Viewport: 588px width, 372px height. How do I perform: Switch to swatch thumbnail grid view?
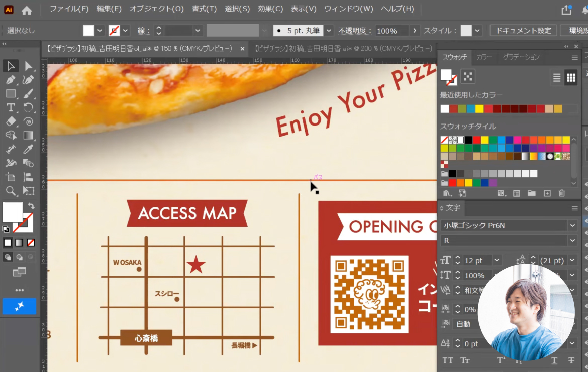pos(571,77)
